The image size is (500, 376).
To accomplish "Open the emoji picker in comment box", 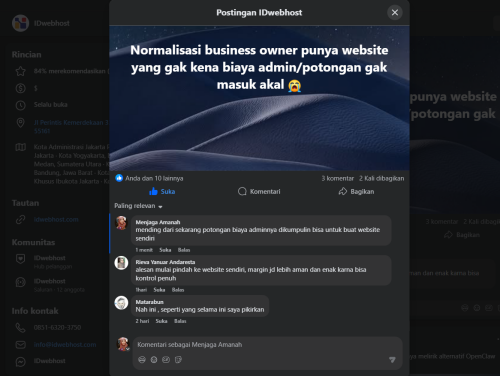I will pos(154,360).
